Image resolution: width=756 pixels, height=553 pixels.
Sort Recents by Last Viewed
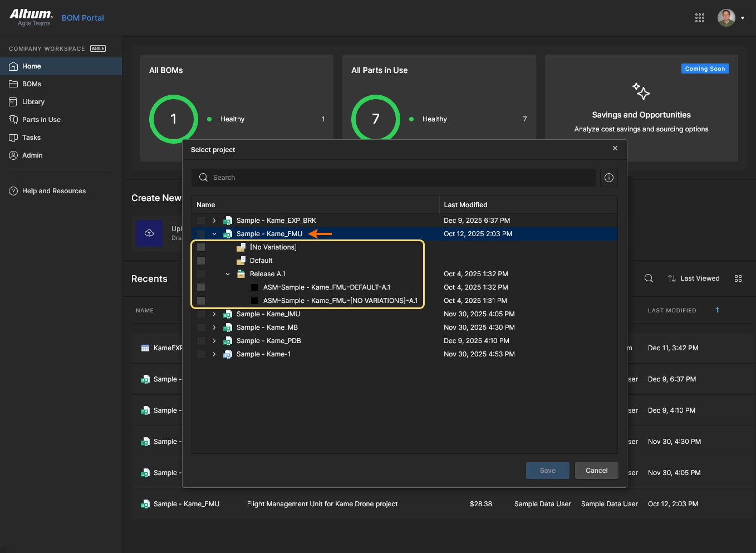pos(694,278)
